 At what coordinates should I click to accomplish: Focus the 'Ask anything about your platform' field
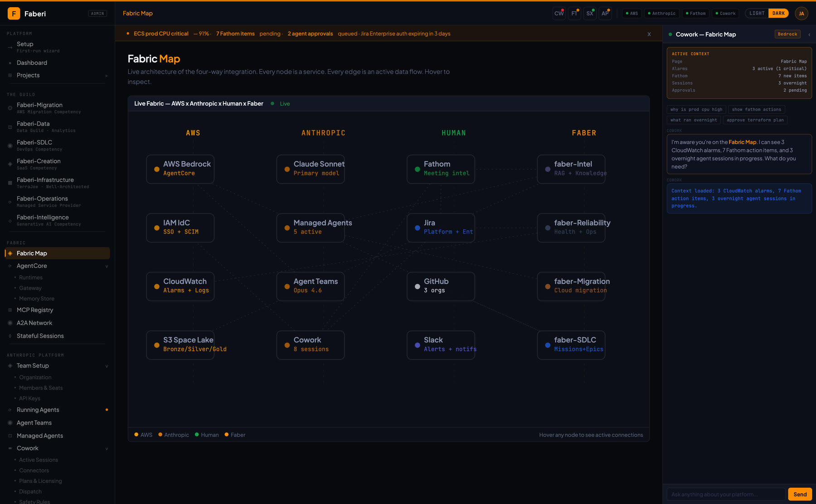[726, 494]
